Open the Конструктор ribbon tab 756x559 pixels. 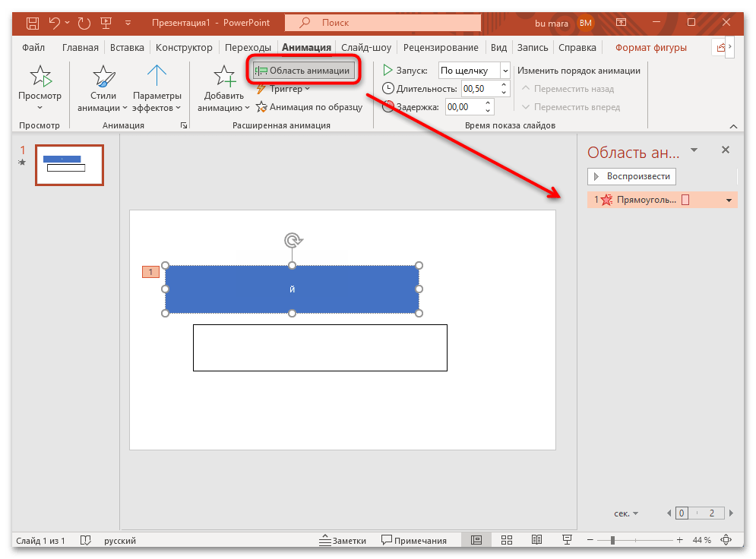[x=185, y=46]
